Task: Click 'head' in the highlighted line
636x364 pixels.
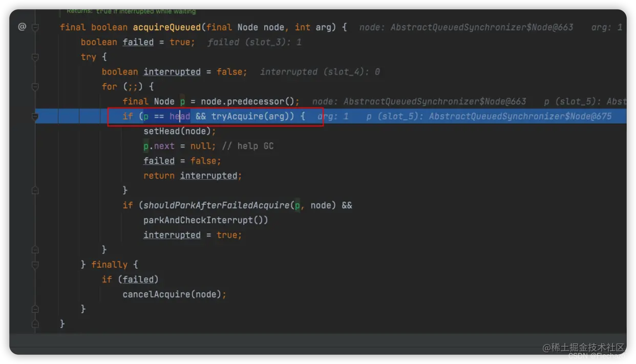Action: point(180,116)
